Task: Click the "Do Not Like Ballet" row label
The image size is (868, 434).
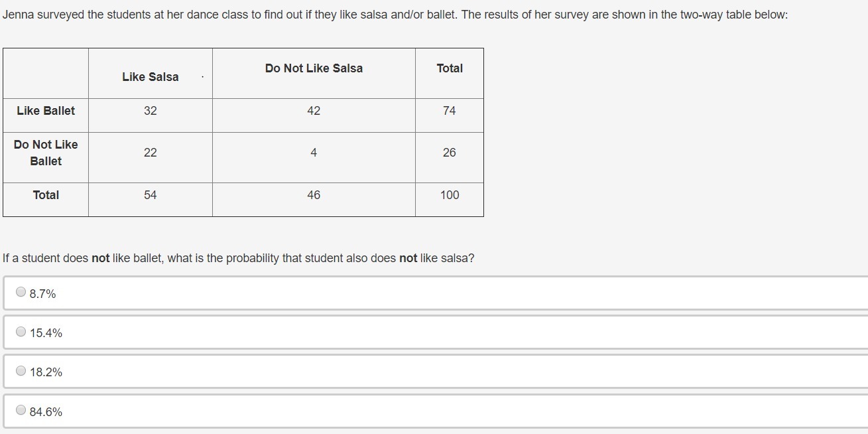Action: (x=46, y=153)
